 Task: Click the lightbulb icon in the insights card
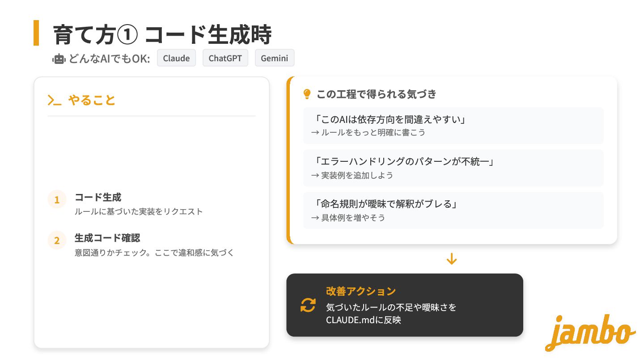tap(307, 94)
